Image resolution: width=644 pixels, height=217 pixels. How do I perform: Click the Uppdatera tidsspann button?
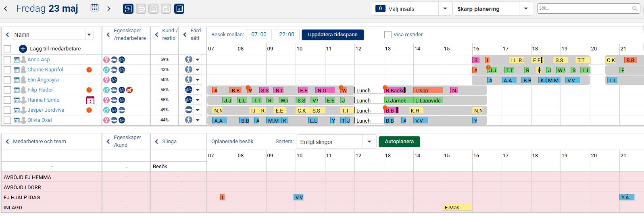click(x=333, y=35)
